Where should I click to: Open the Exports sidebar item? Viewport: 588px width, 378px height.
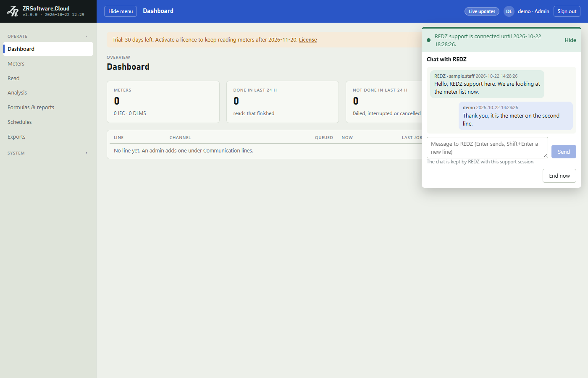tap(48, 137)
